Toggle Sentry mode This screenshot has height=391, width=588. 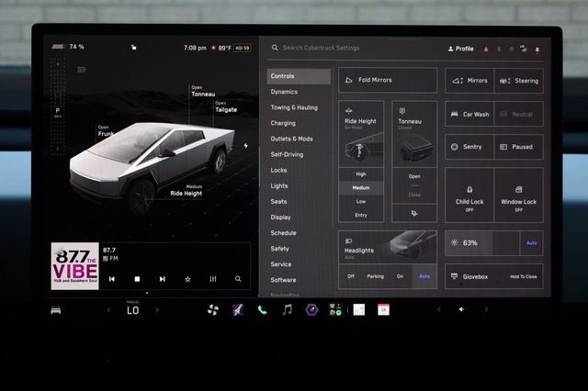469,147
